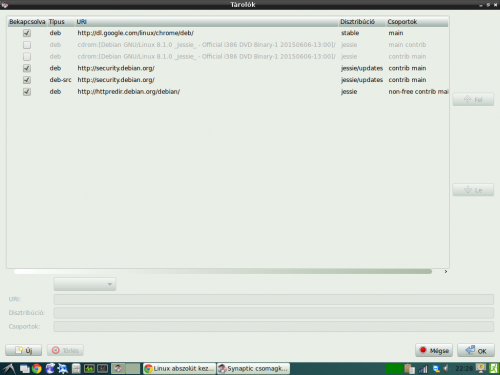Sort by the Bekapcsolva column header
This screenshot has height=375, width=500.
click(x=27, y=22)
